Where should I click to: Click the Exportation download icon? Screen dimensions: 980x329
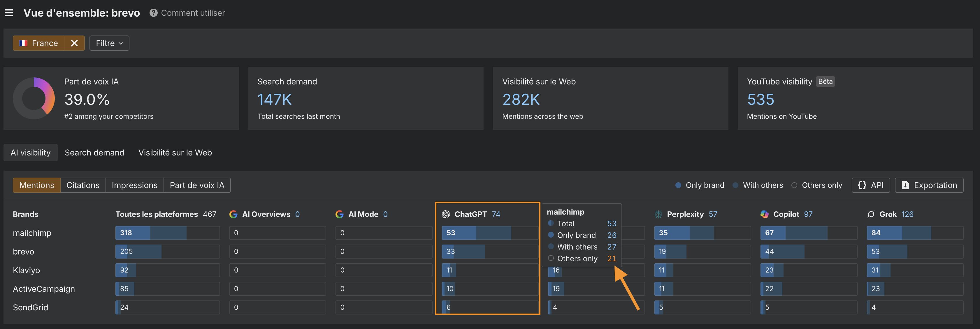pyautogui.click(x=905, y=185)
